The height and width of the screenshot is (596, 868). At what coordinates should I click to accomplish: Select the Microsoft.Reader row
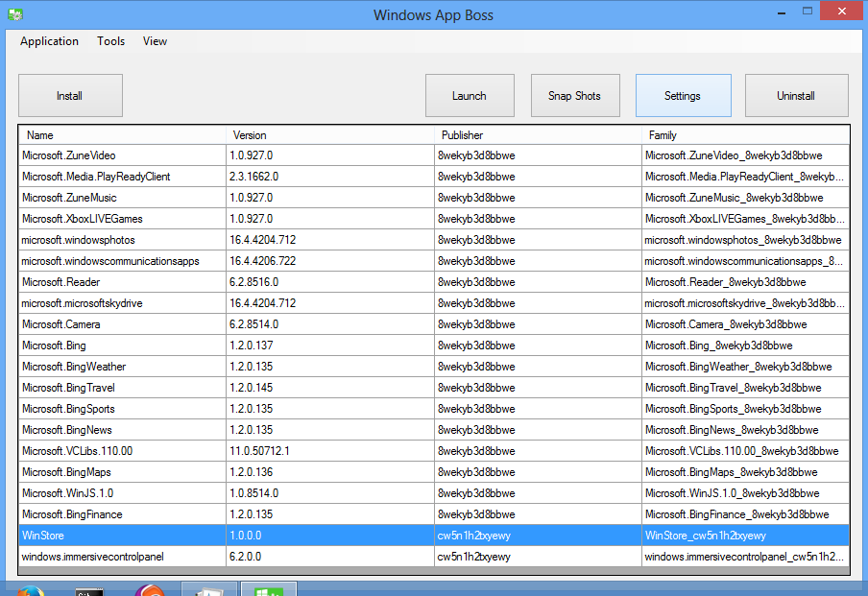(434, 282)
